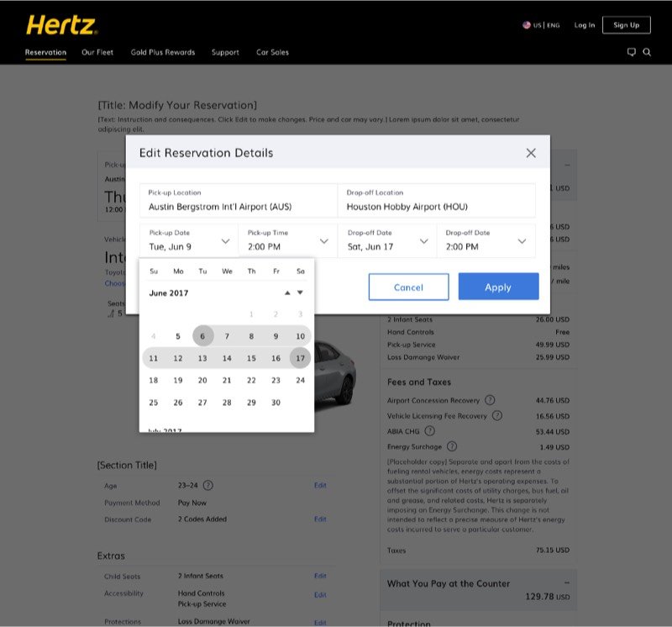Collapse What You Pay at the Counter
This screenshot has width=672, height=627.
[566, 582]
